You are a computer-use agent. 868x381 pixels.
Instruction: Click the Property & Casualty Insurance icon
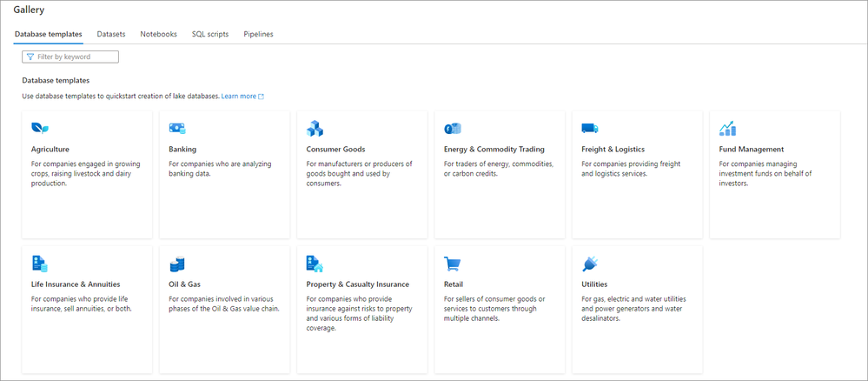click(x=315, y=264)
